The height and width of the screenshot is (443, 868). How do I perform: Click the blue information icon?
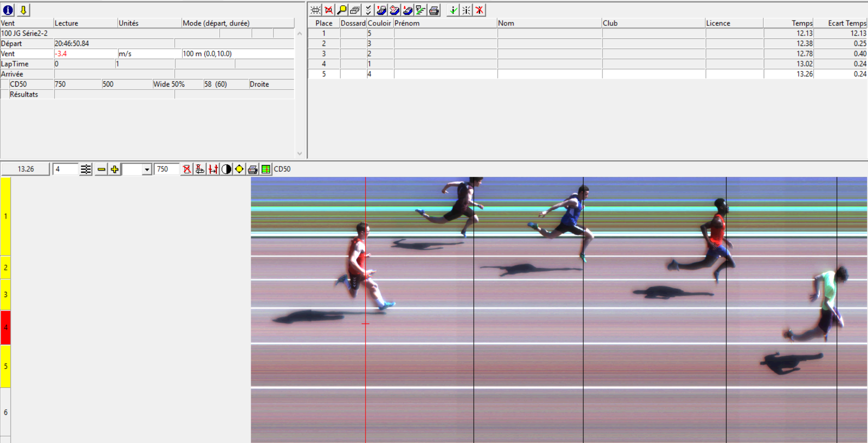point(8,10)
